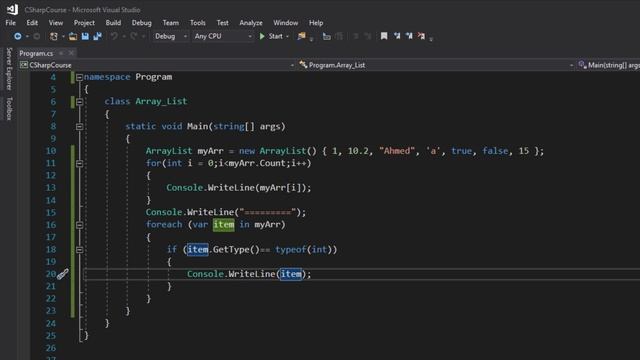The width and height of the screenshot is (640, 360).
Task: Click the green Start play icon
Action: click(x=262, y=36)
